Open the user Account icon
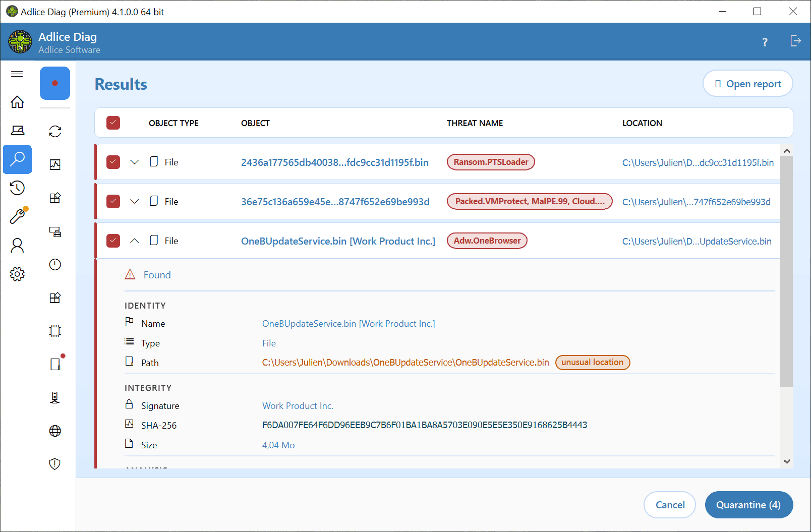 (17, 246)
